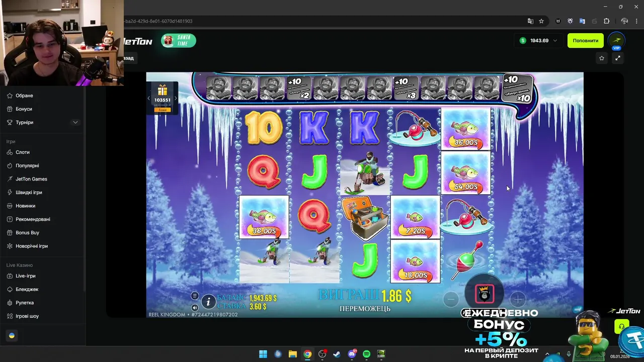This screenshot has width=644, height=362.
Task: Expand the 1943.69 balance dropdown
Action: click(538, 41)
